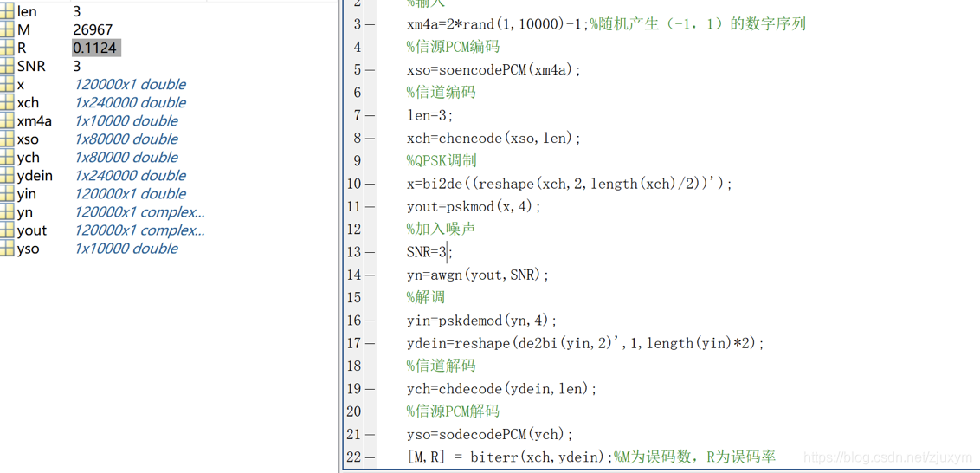This screenshot has height=473, width=980.
Task: Click the yin size 120000x1 double
Action: tap(130, 193)
